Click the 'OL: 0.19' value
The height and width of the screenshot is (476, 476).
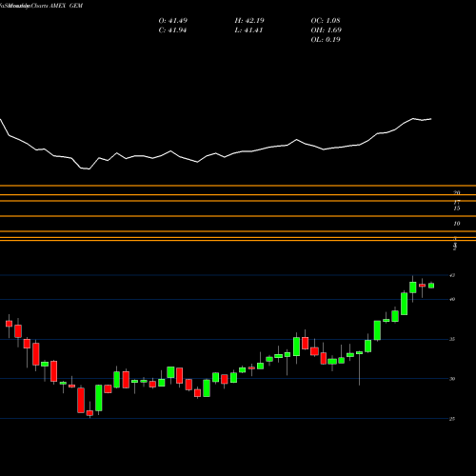click(326, 40)
